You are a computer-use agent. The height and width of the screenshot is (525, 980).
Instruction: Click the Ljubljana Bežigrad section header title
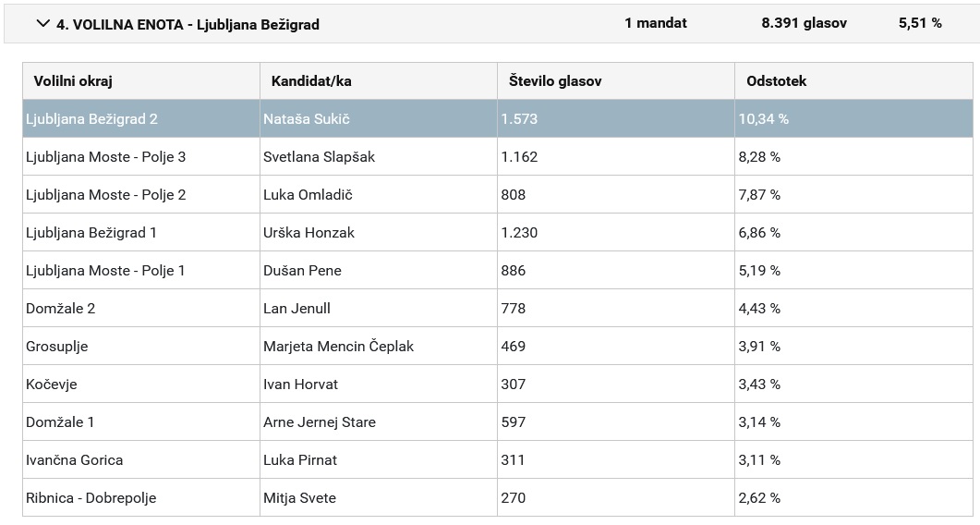[188, 25]
